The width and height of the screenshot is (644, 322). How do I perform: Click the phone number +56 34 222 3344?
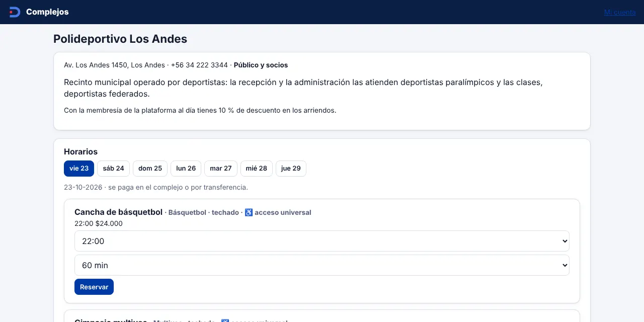click(x=199, y=65)
